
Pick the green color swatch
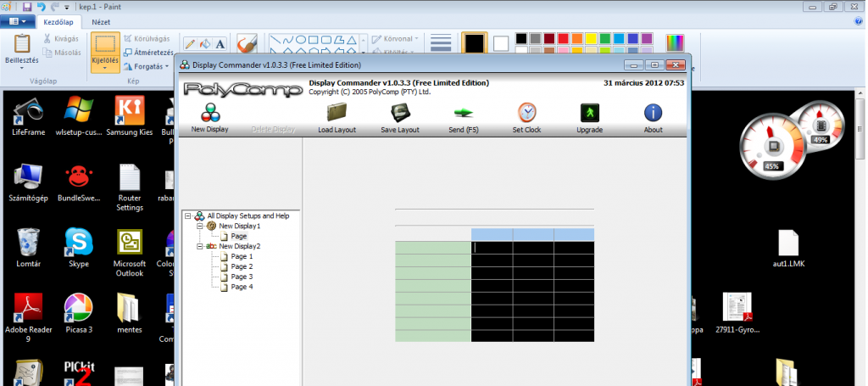[x=605, y=38]
